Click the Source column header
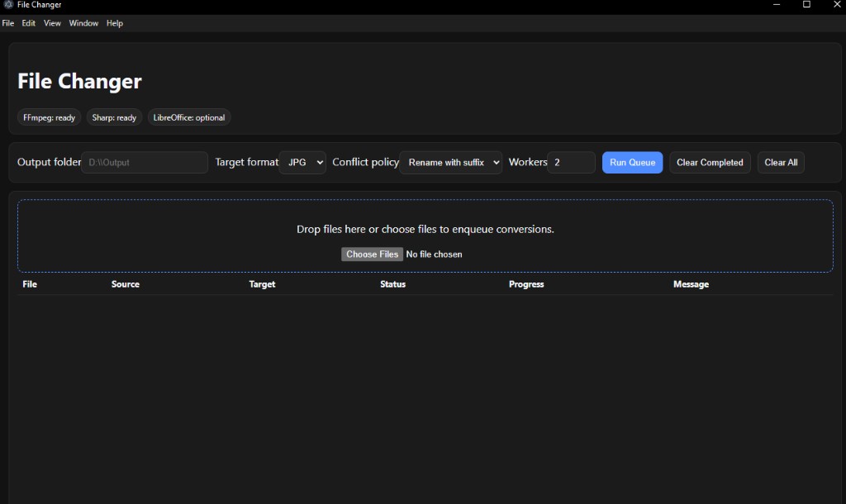 click(x=126, y=284)
